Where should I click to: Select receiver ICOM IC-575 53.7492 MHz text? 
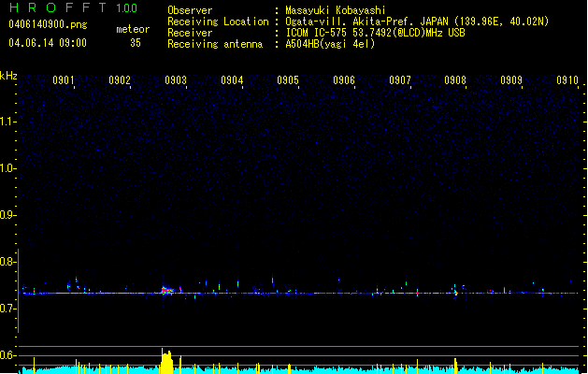(x=375, y=33)
